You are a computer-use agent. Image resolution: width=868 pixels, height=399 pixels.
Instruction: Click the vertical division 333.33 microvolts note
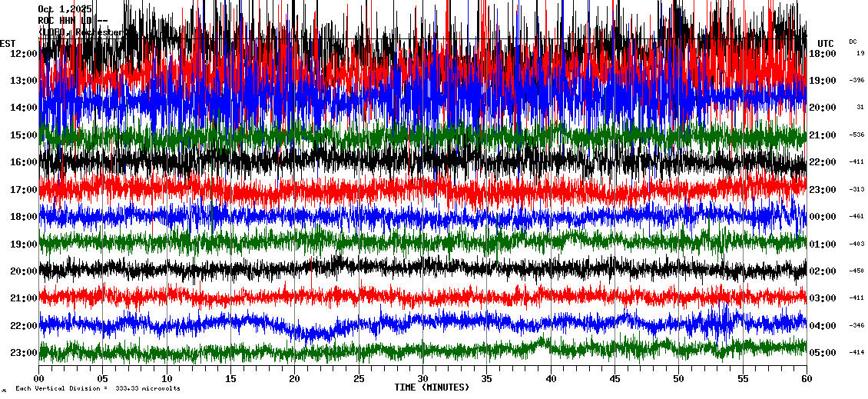[x=98, y=389]
